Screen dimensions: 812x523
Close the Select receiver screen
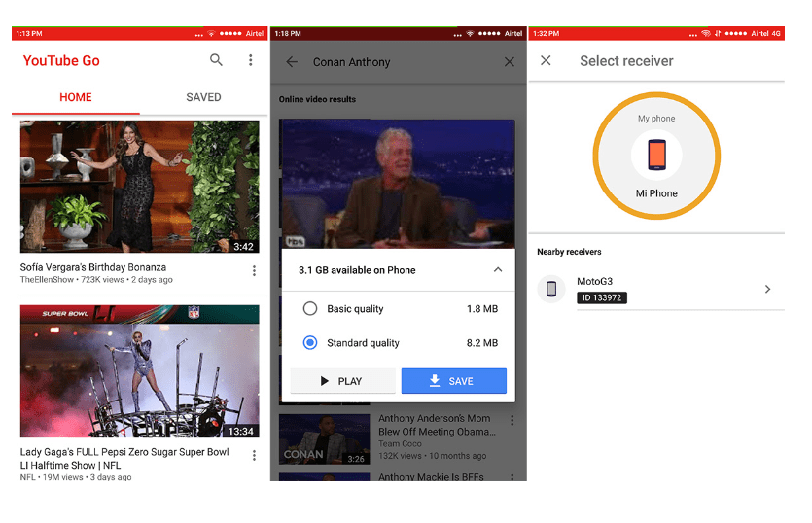[x=546, y=60]
